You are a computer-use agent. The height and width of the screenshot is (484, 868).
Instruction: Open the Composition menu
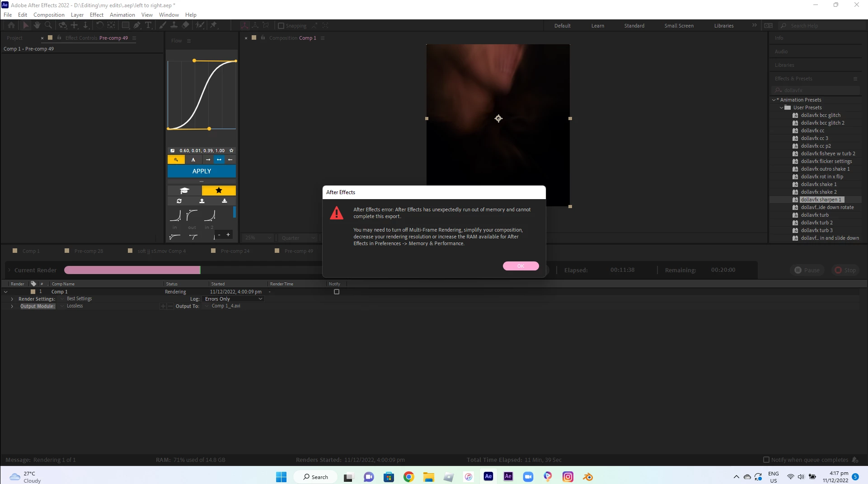[49, 14]
